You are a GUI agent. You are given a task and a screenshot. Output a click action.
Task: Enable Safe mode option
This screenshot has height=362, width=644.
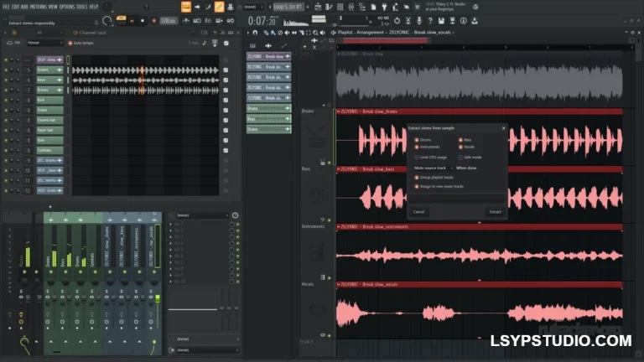(x=460, y=158)
